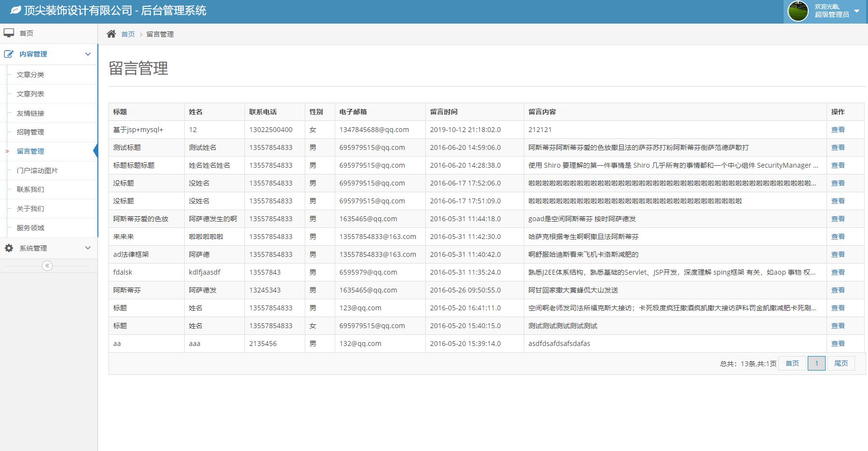
Task: Click the home icon in breadcrumb
Action: (111, 34)
